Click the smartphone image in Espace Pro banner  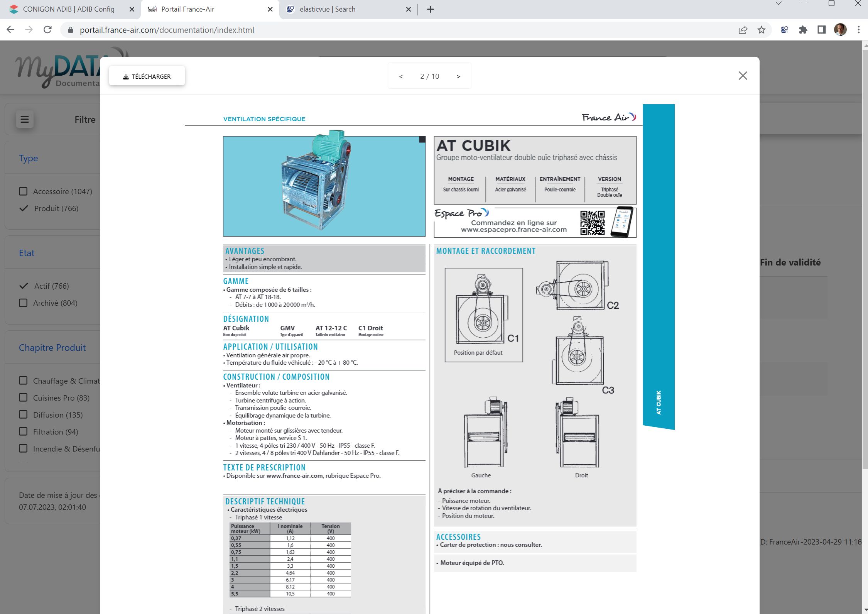(622, 222)
